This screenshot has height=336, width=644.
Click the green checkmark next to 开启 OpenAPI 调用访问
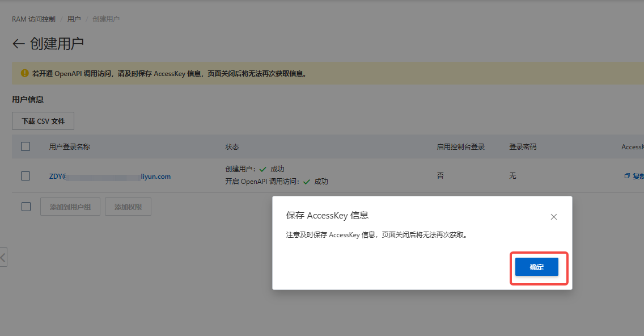(x=307, y=182)
